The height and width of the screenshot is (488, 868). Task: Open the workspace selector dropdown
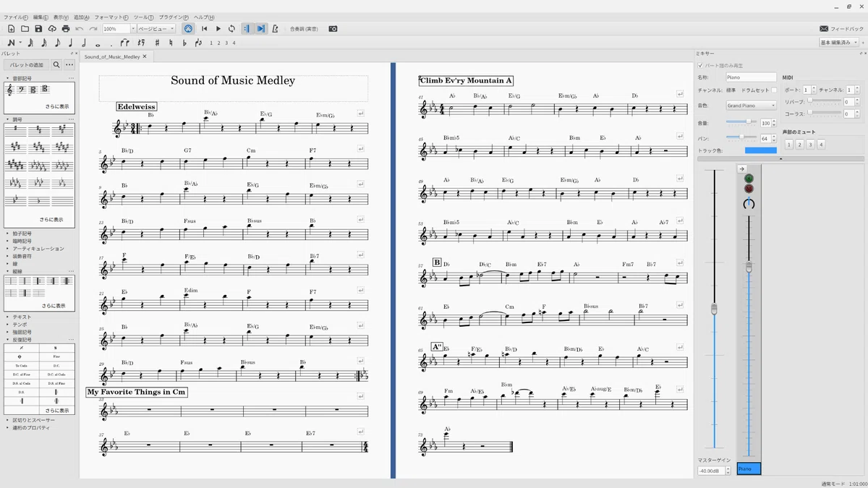point(840,43)
